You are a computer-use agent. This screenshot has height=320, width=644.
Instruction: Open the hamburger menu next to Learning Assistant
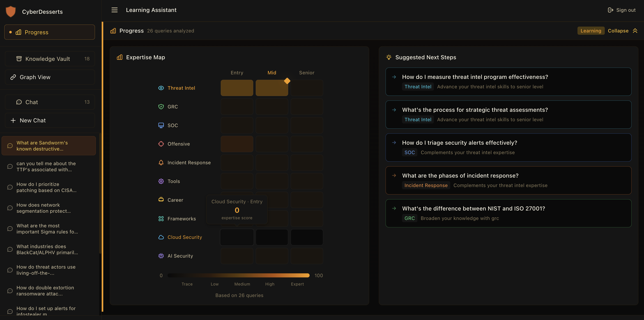pyautogui.click(x=114, y=10)
